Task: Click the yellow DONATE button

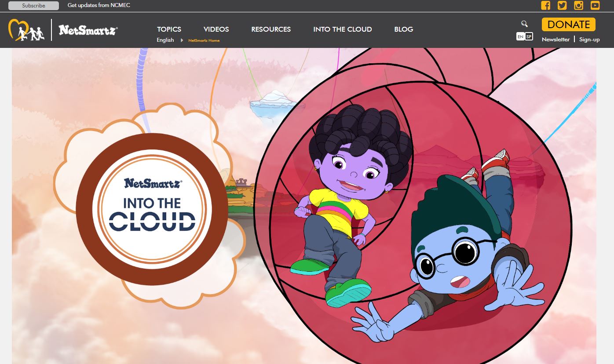Action: point(569,24)
